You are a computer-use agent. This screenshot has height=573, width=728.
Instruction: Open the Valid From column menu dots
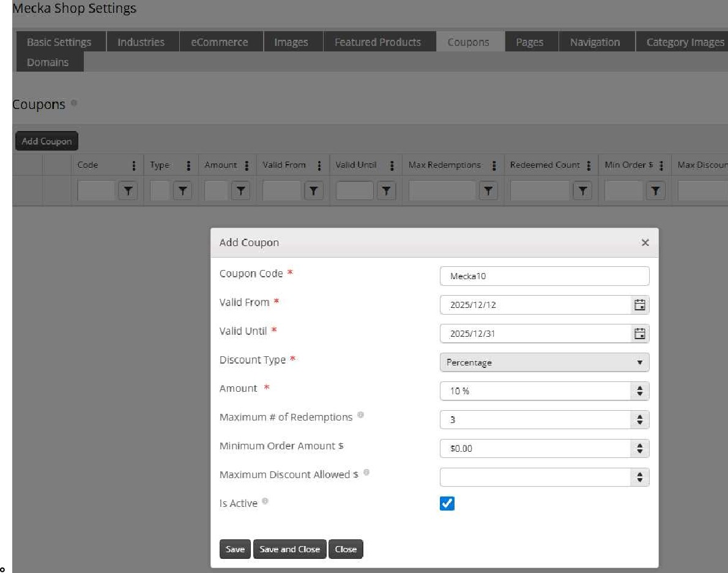(x=319, y=165)
